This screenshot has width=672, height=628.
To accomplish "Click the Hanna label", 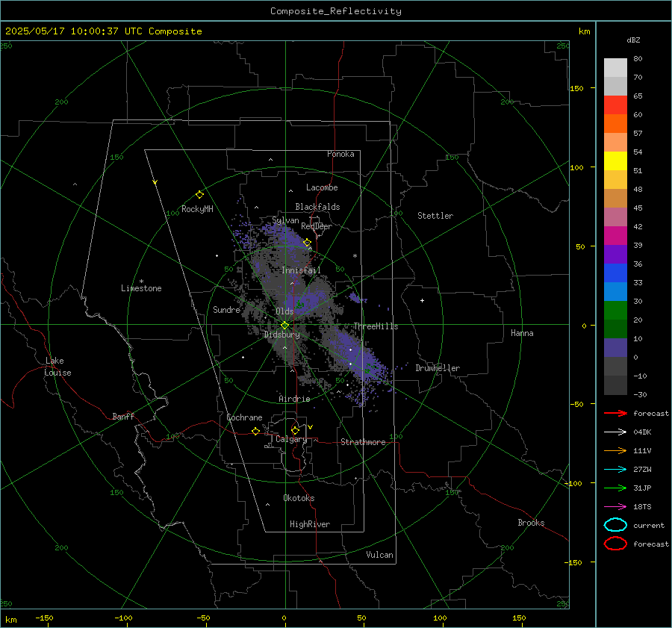I will point(522,333).
